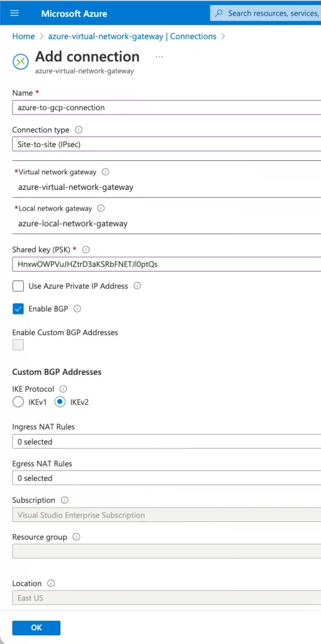Click the Subscription info icon

point(65,500)
